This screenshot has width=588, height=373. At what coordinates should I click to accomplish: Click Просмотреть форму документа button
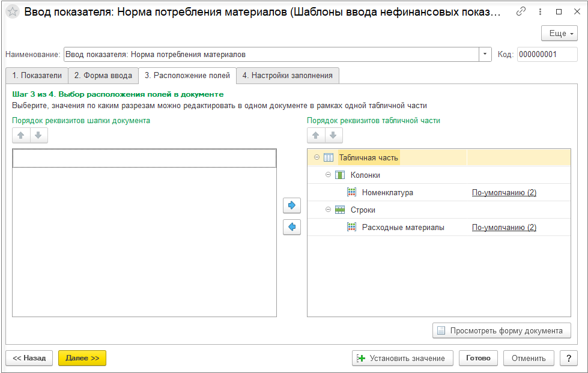tap(502, 330)
